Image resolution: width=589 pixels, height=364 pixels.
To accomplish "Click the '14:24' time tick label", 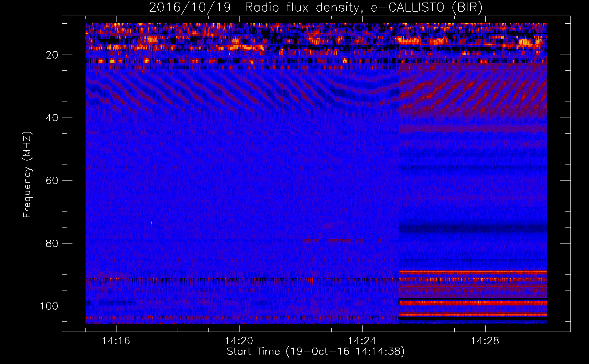I will [x=362, y=341].
